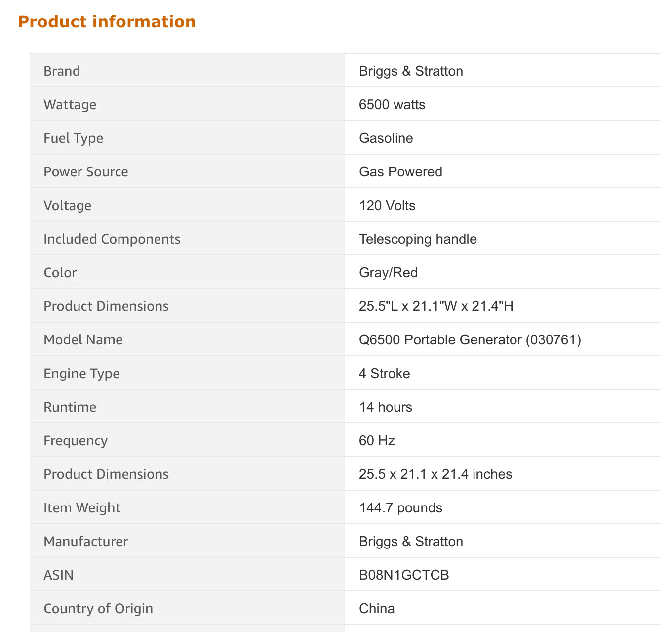Viewport: 672px width, 632px height.
Task: Click the 25.5"L x 21.1"W x 21.4"H dimensions
Action: pos(436,306)
